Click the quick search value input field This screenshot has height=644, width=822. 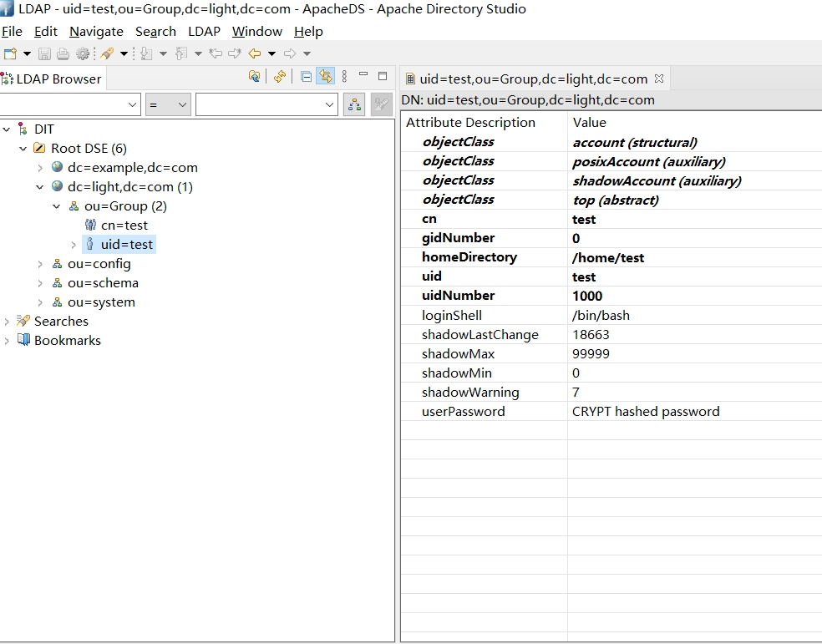point(259,104)
